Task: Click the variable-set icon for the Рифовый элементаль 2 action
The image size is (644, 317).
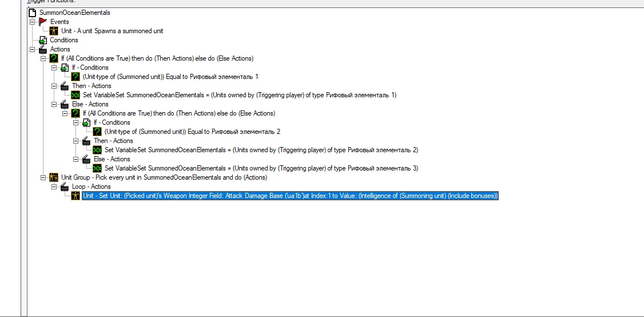Action: [97, 150]
